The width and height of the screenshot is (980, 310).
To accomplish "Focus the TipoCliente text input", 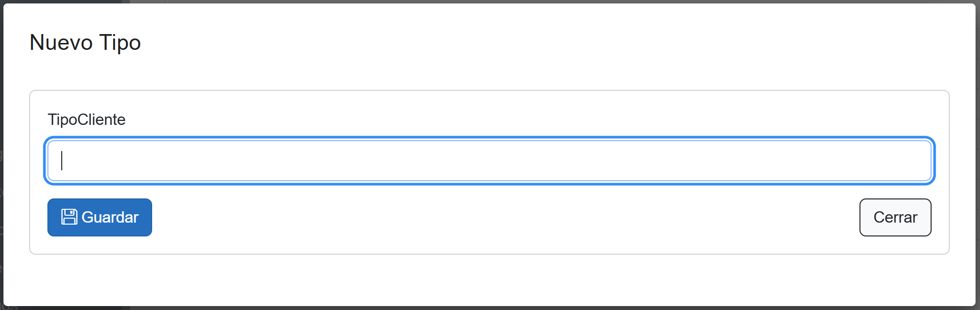I will [489, 161].
